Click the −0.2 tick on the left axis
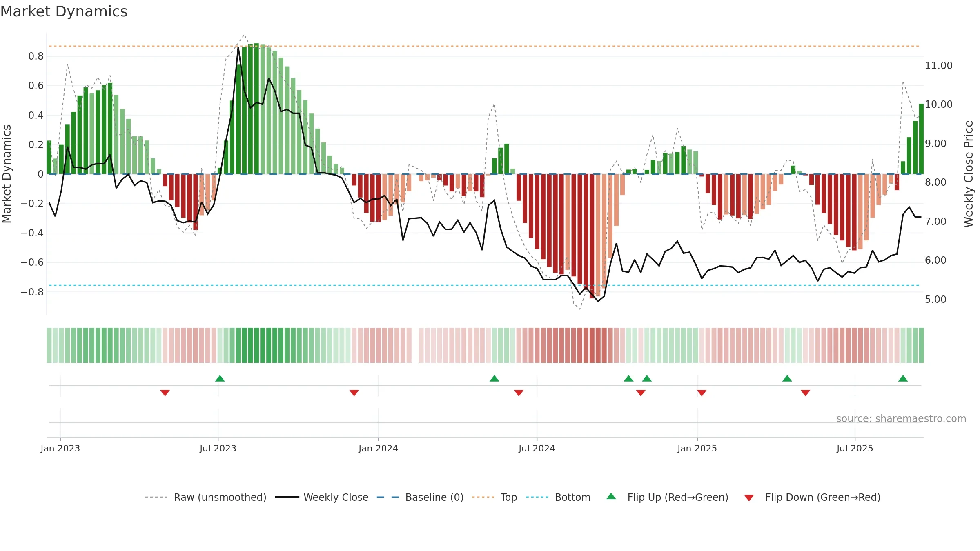The width and height of the screenshot is (980, 551). click(32, 203)
